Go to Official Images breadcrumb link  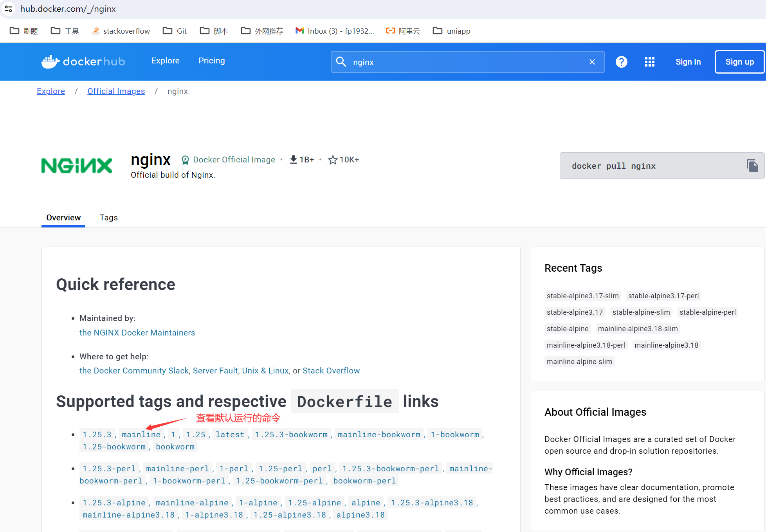pyautogui.click(x=116, y=91)
